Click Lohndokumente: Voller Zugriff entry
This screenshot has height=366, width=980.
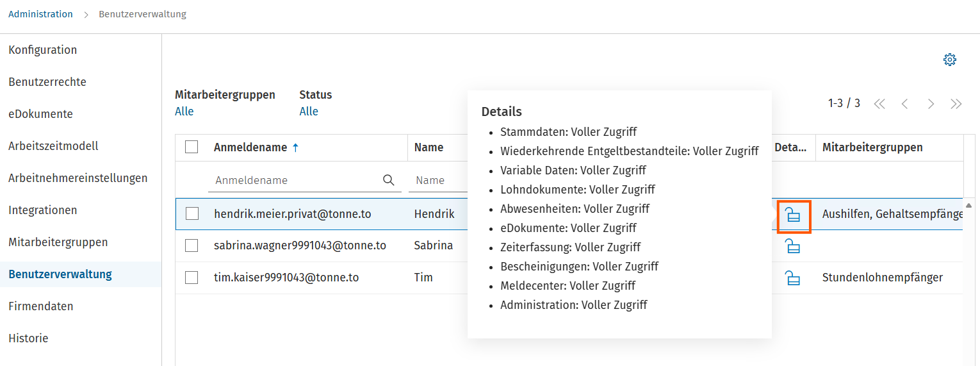tap(578, 190)
